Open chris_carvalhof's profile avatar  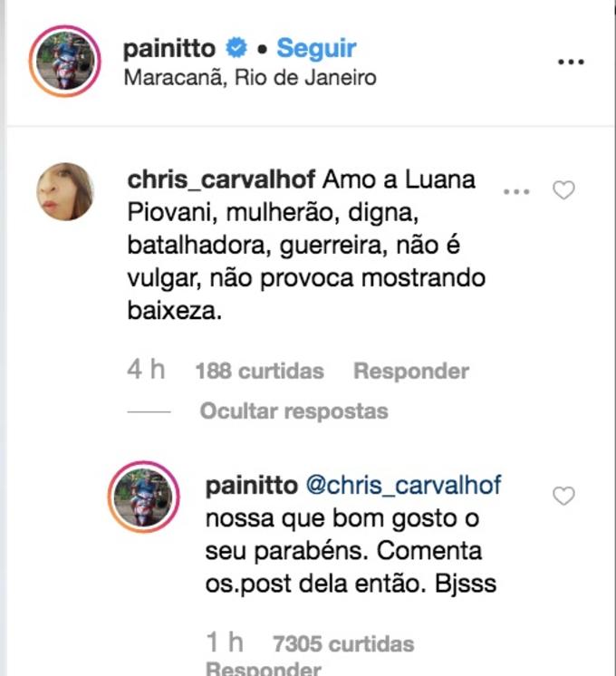(x=64, y=192)
